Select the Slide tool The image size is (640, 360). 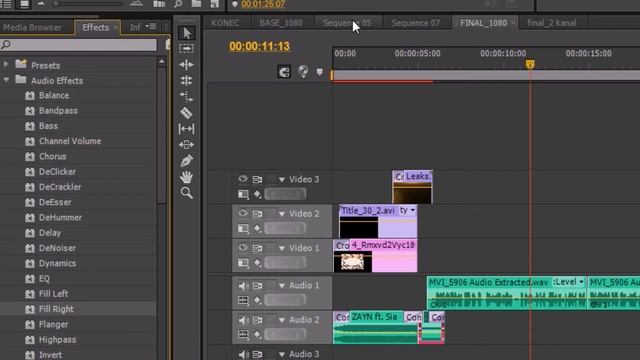[187, 144]
